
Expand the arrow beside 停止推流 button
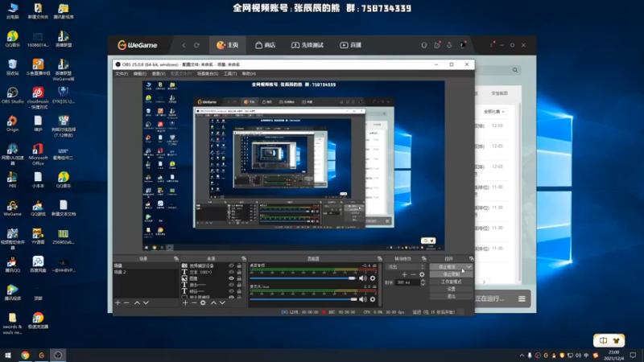(469, 267)
